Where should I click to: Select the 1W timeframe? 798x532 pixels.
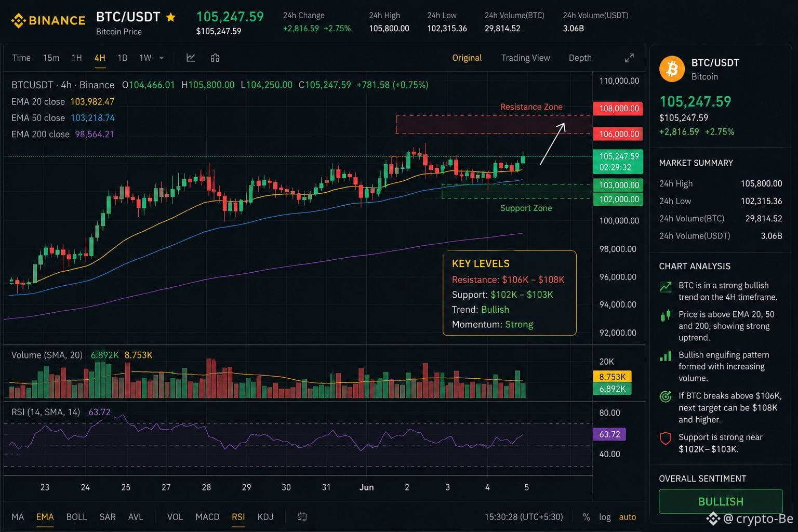pyautogui.click(x=145, y=58)
